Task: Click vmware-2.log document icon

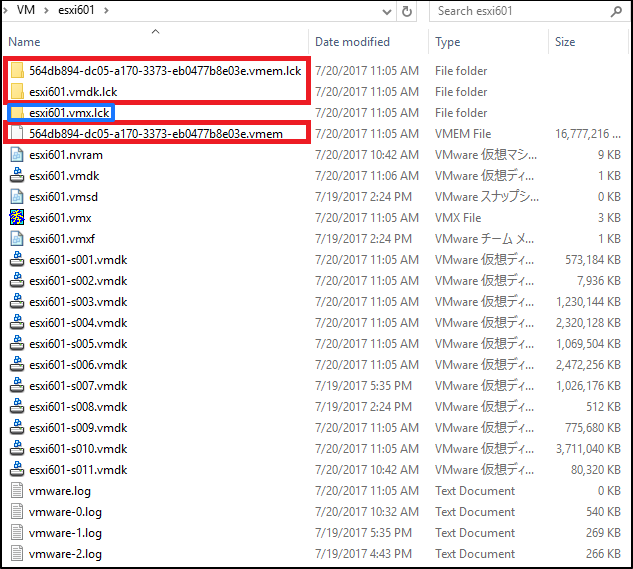Action: pyautogui.click(x=17, y=554)
